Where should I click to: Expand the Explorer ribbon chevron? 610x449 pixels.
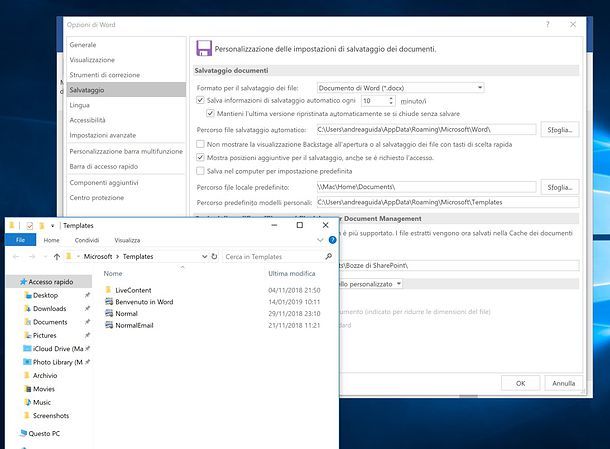pyautogui.click(x=320, y=240)
